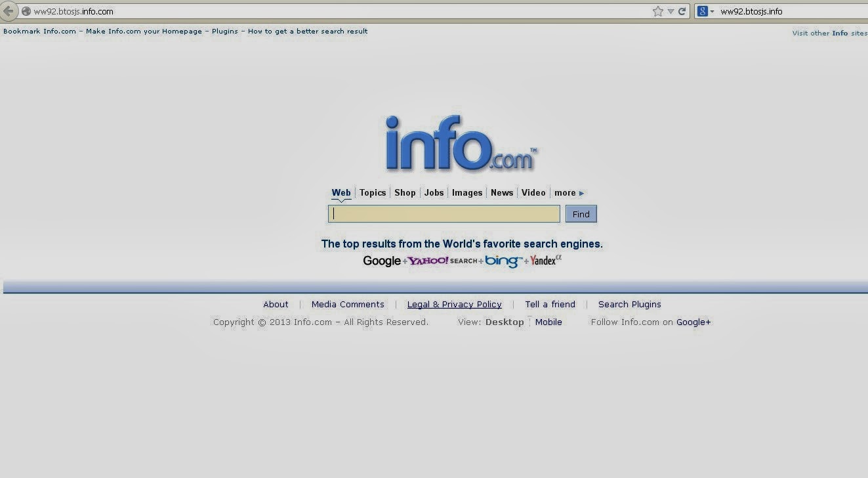Screen dimensions: 868x478
Task: Select Desktop view
Action: (x=505, y=322)
